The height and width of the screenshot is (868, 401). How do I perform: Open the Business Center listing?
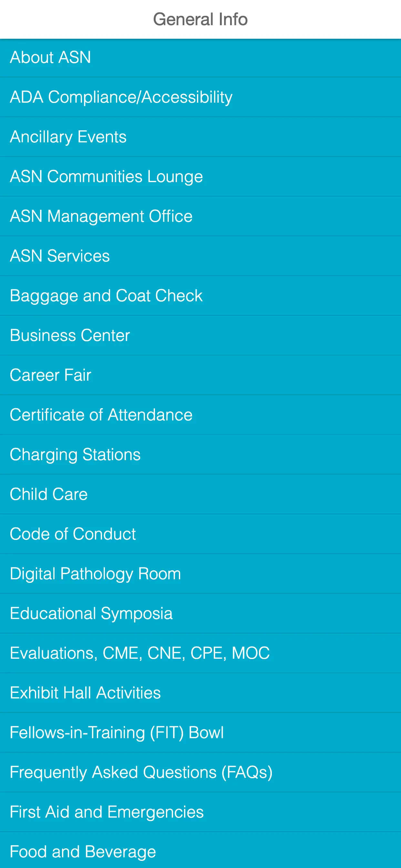coord(70,335)
